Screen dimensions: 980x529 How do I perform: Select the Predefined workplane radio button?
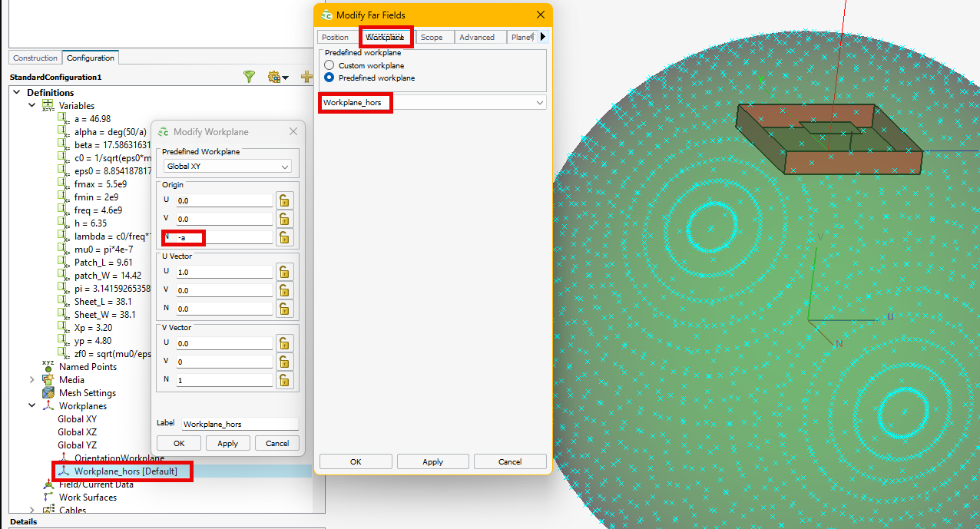pos(329,78)
